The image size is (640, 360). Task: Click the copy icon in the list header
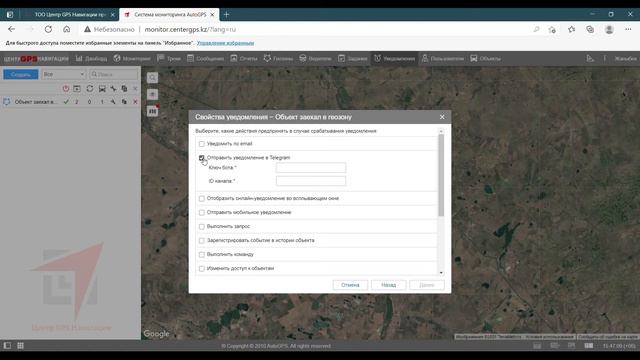(124, 89)
